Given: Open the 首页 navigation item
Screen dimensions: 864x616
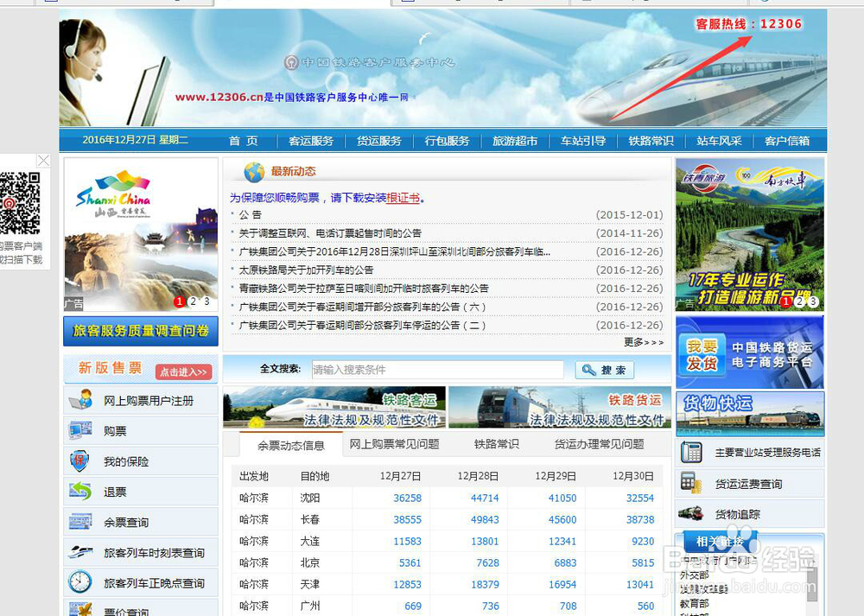Looking at the screenshot, I should [244, 141].
